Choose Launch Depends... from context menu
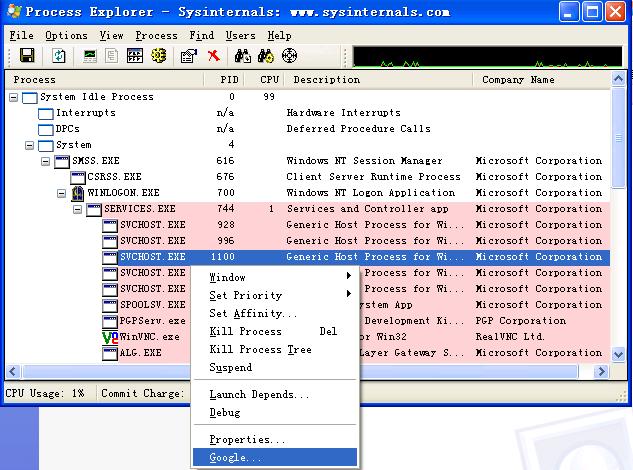 tap(275, 394)
